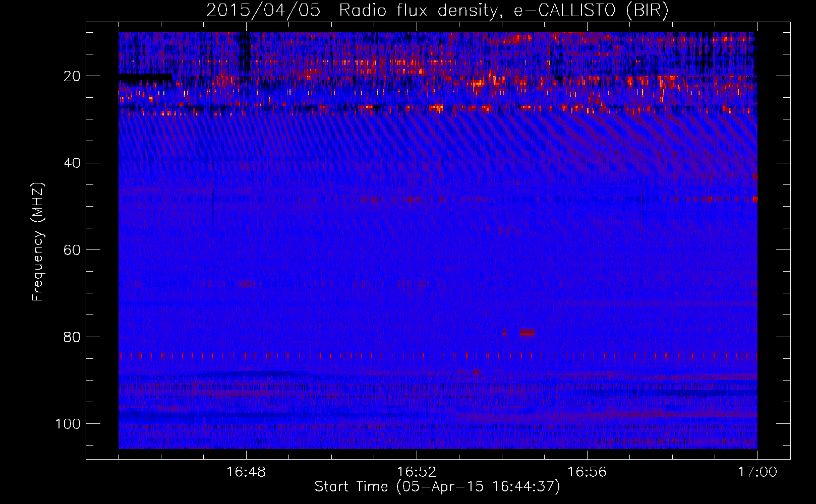
Task: Click the 16:56 time tick label
Action: (x=587, y=472)
